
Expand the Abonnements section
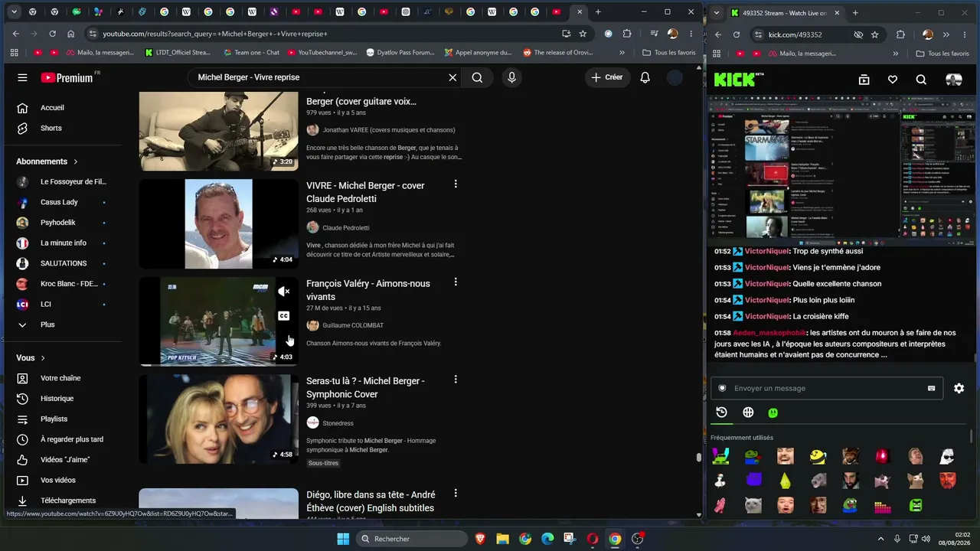coord(47,161)
